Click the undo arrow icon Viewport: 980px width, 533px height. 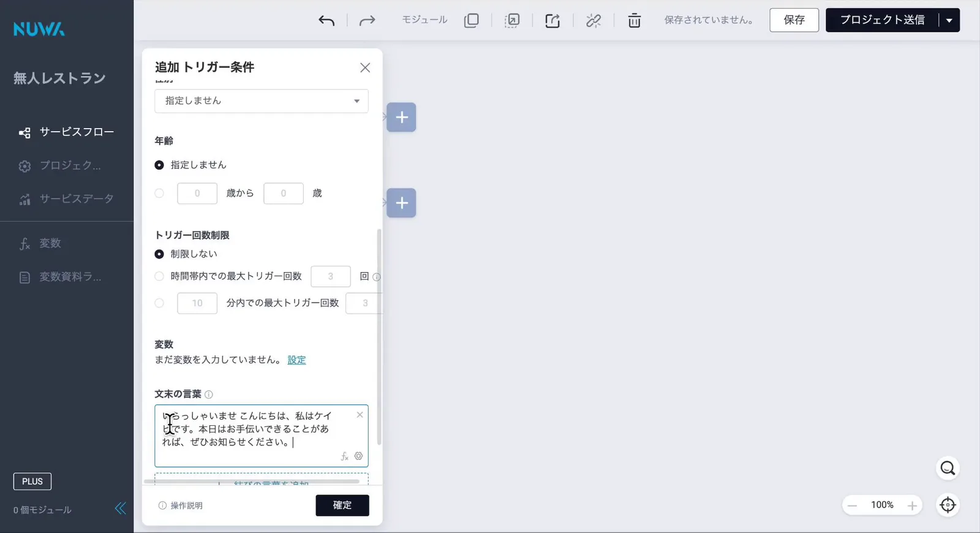(326, 21)
